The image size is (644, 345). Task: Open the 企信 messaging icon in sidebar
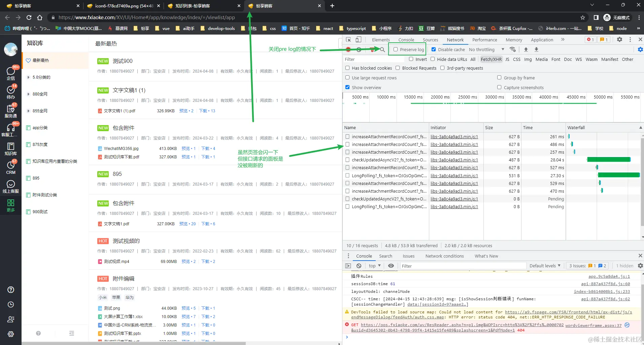coord(11,73)
